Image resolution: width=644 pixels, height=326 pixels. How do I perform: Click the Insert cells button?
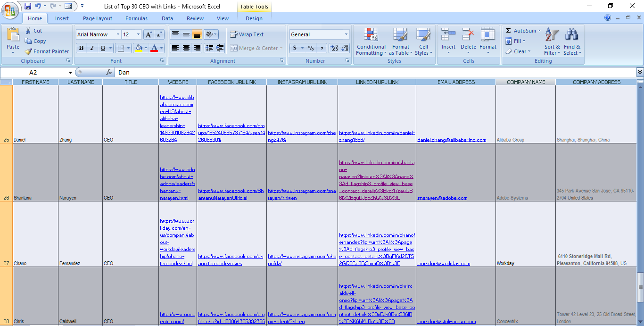448,42
